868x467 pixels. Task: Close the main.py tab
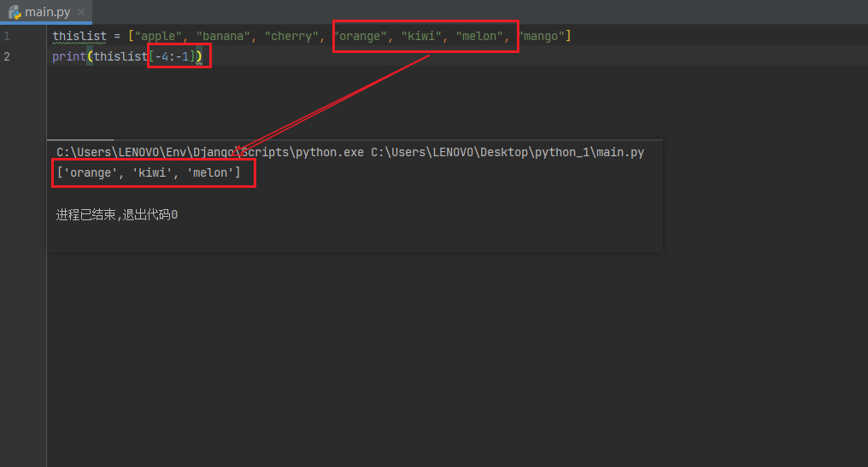point(81,12)
